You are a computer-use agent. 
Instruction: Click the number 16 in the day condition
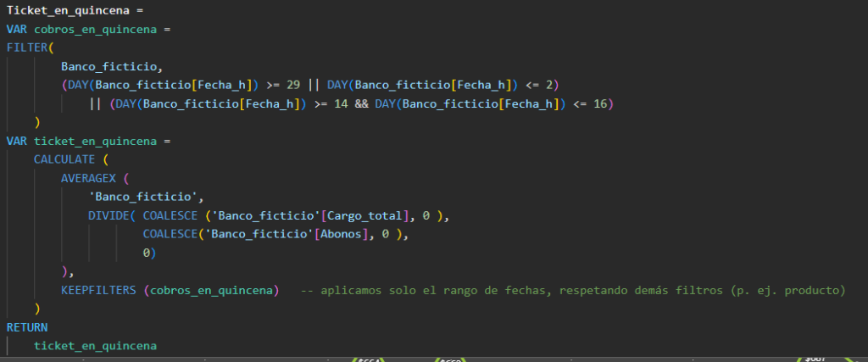tap(604, 103)
